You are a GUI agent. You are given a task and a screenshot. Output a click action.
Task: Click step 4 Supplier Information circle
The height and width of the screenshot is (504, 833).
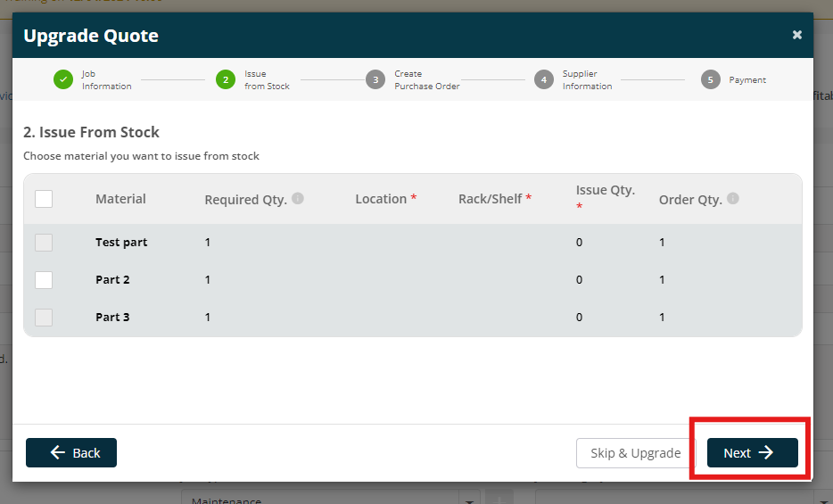(x=543, y=79)
